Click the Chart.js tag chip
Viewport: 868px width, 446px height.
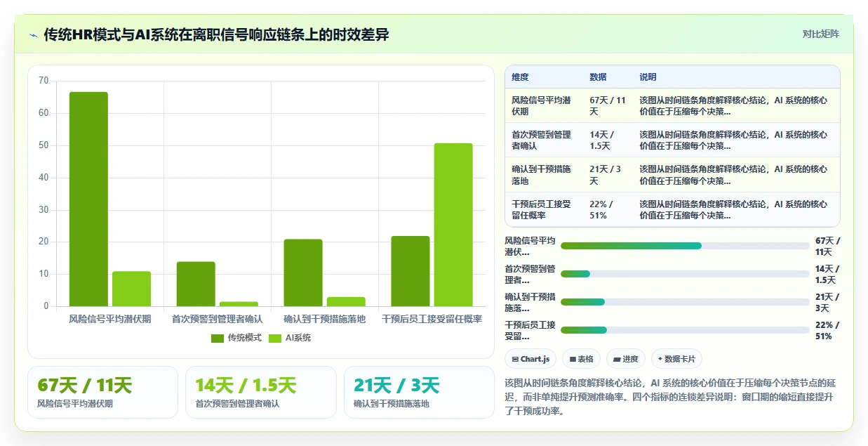pos(530,359)
